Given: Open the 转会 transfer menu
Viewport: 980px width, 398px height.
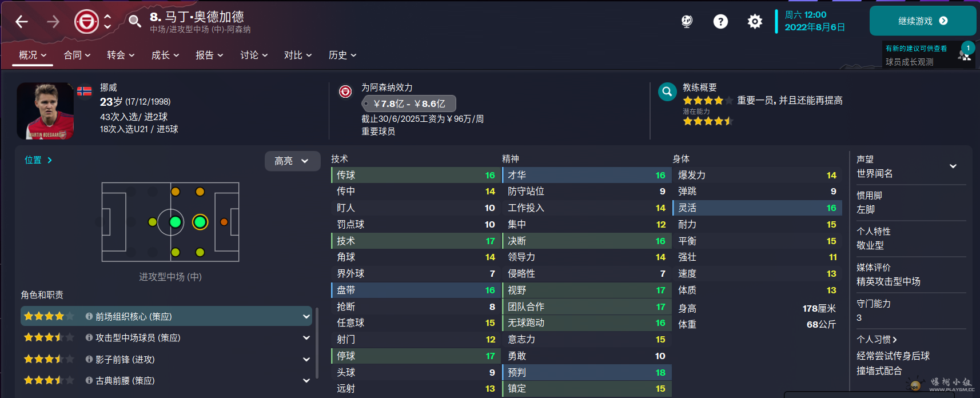Looking at the screenshot, I should (x=121, y=55).
